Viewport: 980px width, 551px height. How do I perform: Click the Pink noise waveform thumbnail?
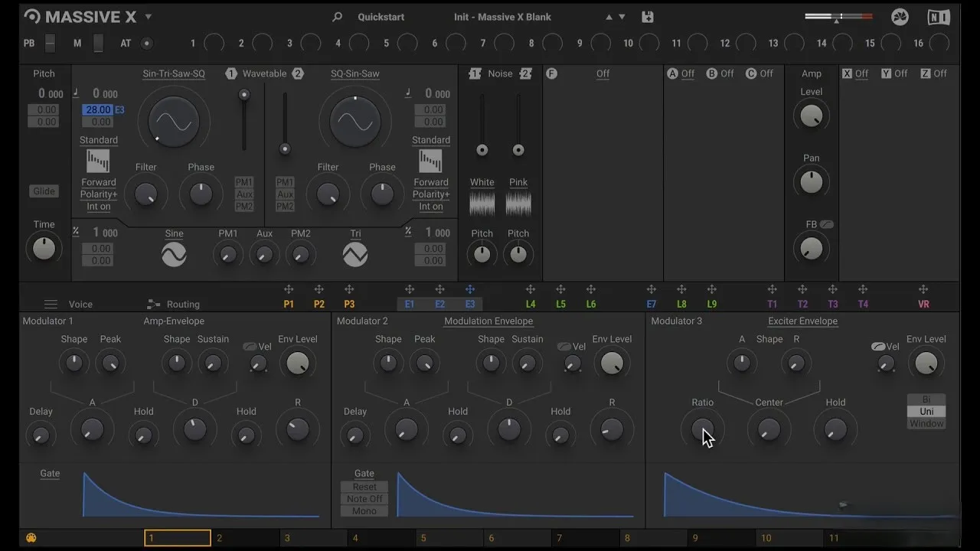[x=518, y=204]
